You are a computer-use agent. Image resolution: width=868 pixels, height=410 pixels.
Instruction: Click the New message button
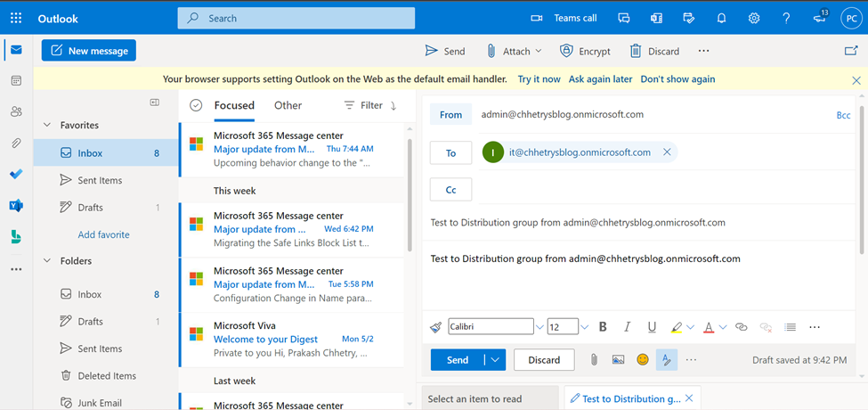88,51
